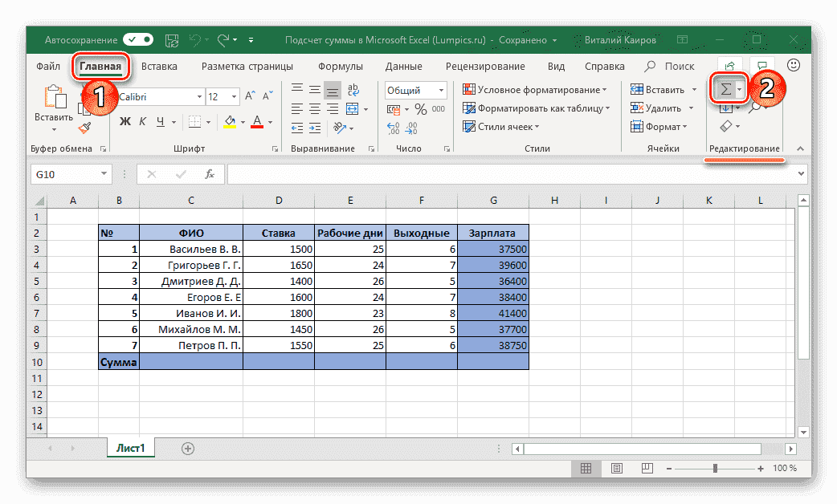Open the Общий number format dropdown
837x504 pixels.
414,90
